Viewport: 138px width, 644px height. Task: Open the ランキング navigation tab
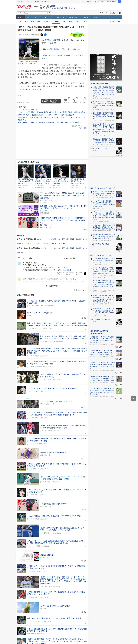[86, 17]
